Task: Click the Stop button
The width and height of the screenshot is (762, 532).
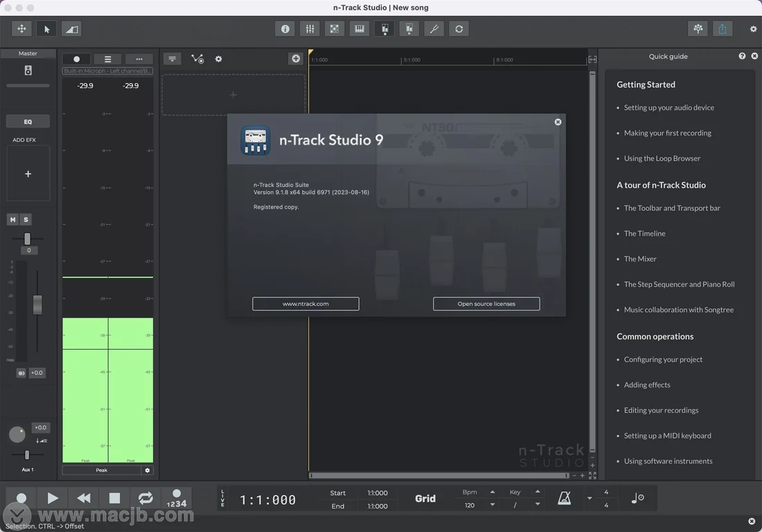Action: coord(115,498)
